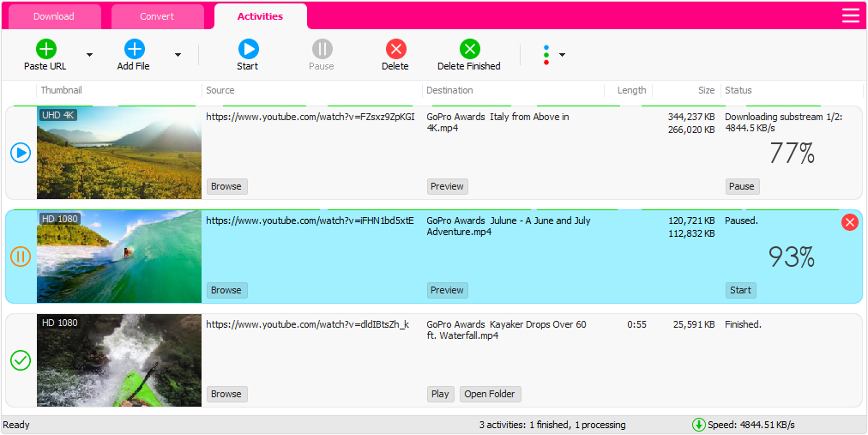Click the download speed arrow icon
This screenshot has width=868, height=435.
click(x=698, y=425)
